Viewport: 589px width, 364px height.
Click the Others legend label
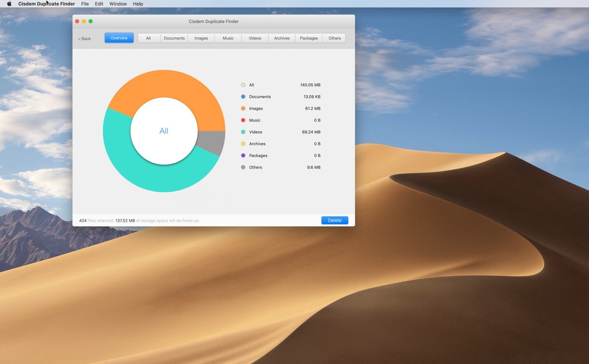(255, 167)
